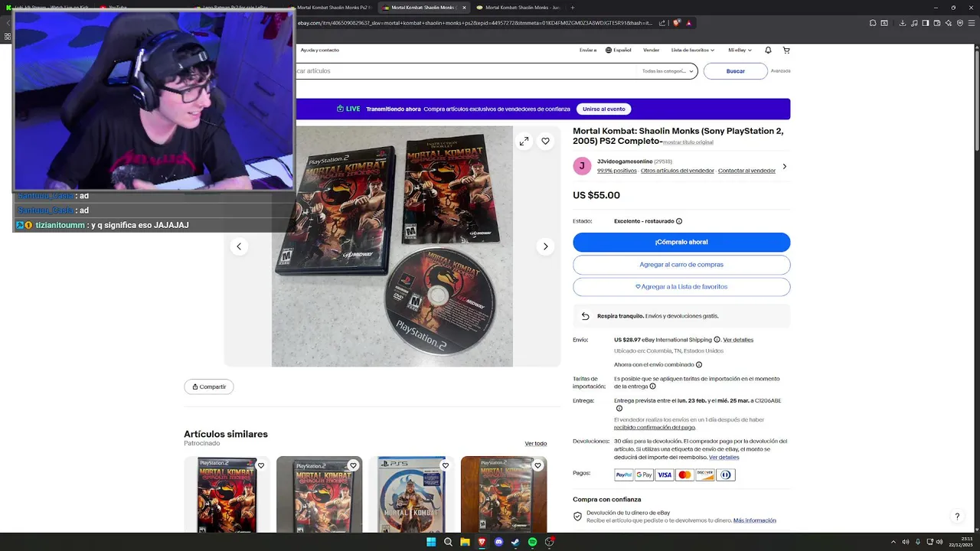Open Otros artículos del vendedor link
The width and height of the screenshot is (980, 551).
(x=678, y=171)
